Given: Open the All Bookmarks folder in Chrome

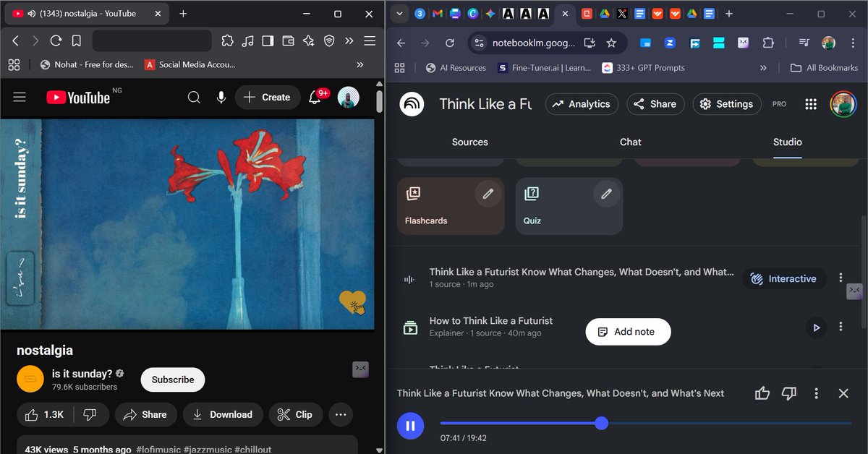Looking at the screenshot, I should 824,68.
